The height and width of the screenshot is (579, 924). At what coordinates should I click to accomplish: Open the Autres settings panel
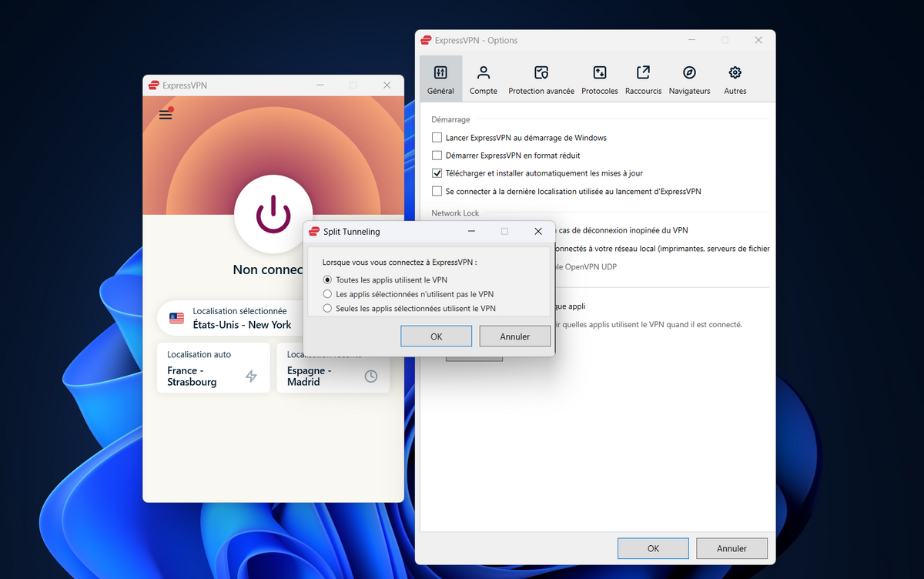(735, 77)
